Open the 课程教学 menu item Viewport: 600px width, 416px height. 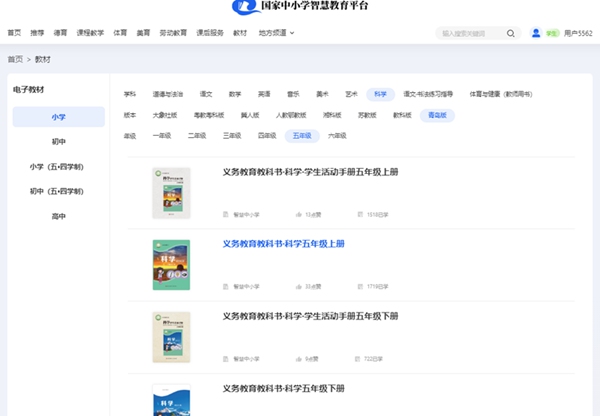[x=90, y=33]
